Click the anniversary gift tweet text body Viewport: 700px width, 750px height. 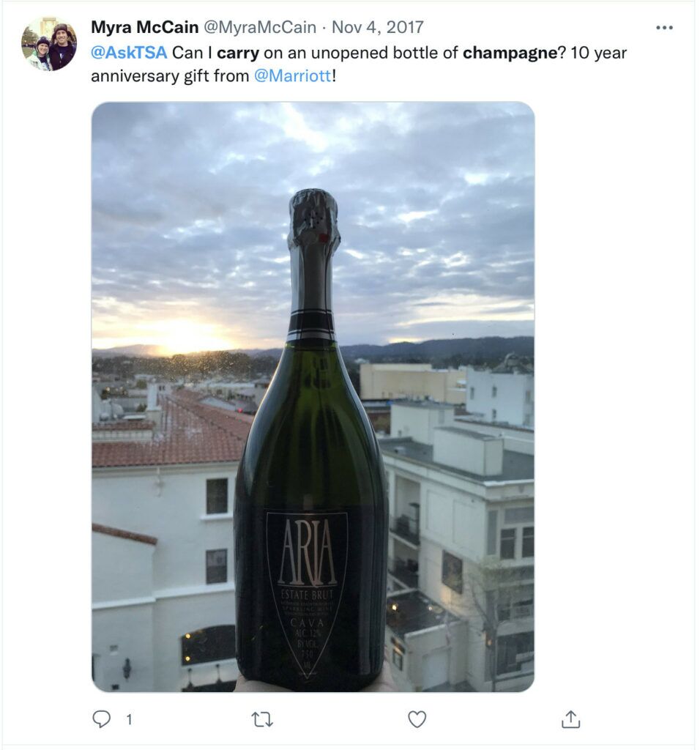[x=359, y=64]
